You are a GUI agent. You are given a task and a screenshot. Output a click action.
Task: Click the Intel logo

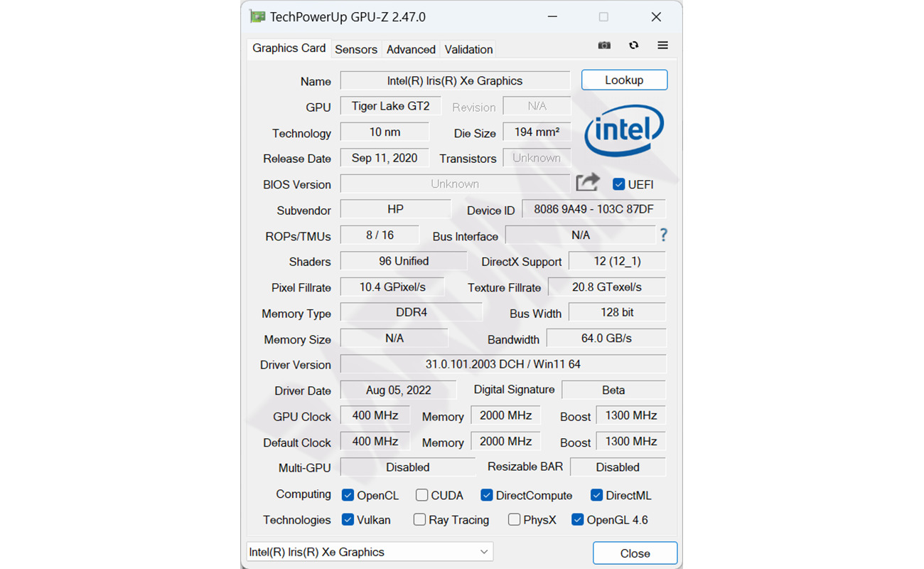[x=624, y=129]
